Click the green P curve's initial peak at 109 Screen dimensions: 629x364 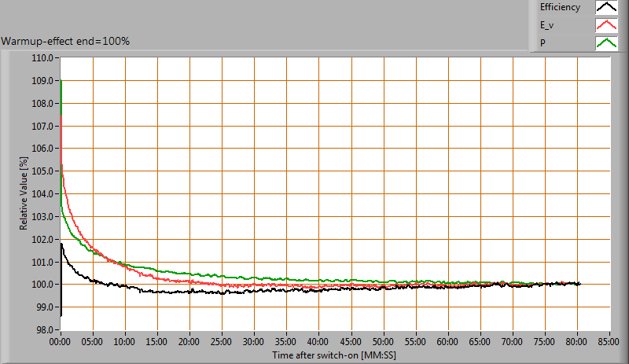point(61,81)
